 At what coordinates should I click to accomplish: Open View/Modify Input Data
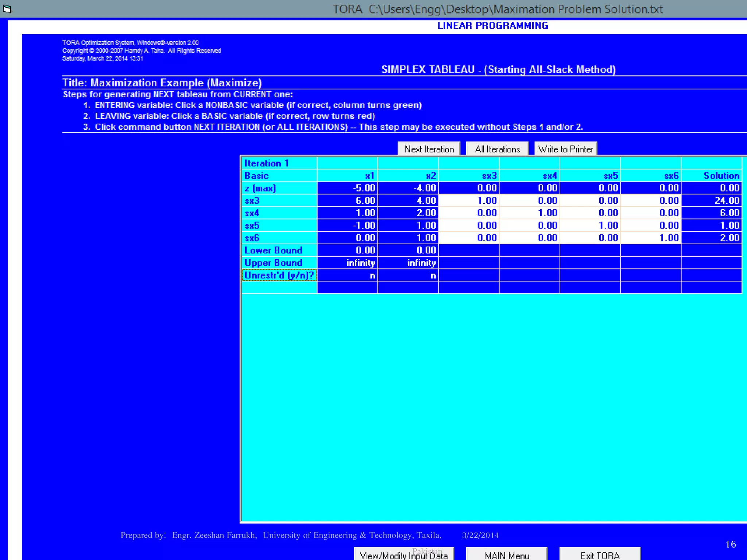coord(404,555)
